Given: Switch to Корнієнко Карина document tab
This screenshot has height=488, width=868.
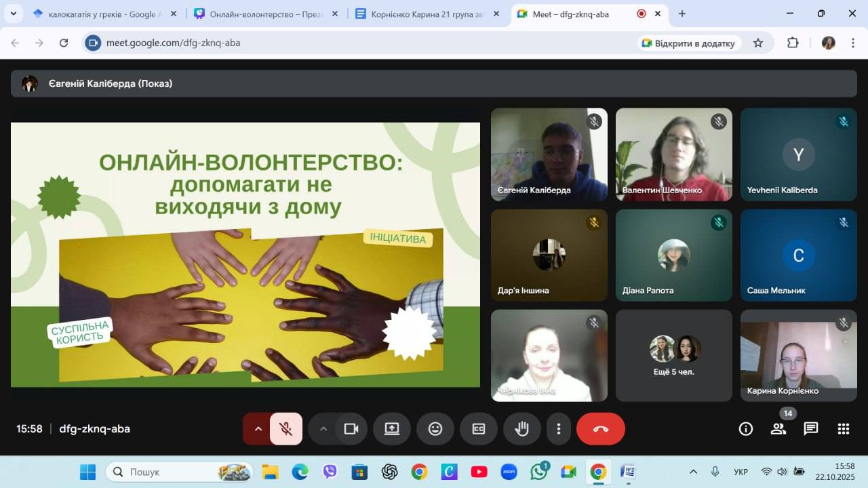Looking at the screenshot, I should click(420, 14).
